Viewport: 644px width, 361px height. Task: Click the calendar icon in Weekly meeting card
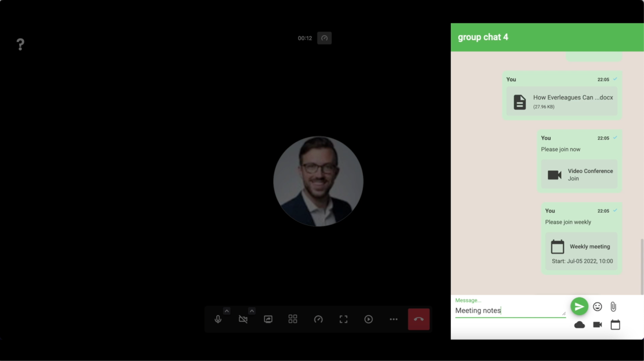pyautogui.click(x=558, y=247)
